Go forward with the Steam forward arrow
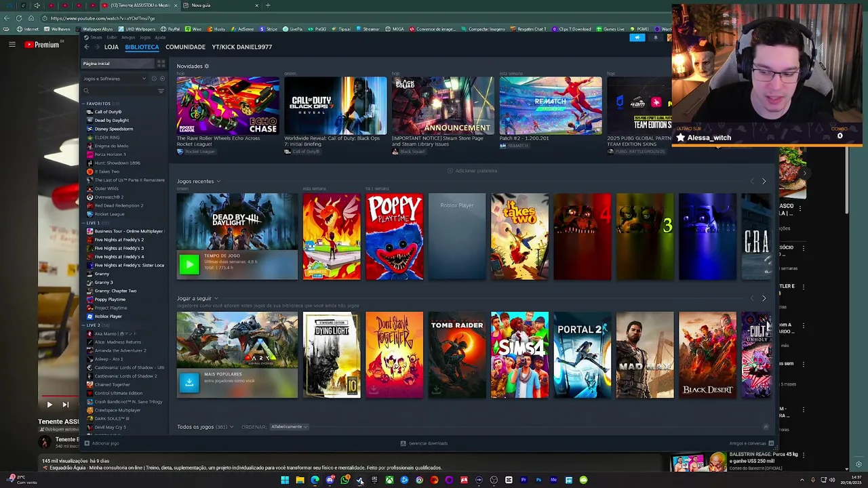Screen dimensions: 868x488 [97, 47]
